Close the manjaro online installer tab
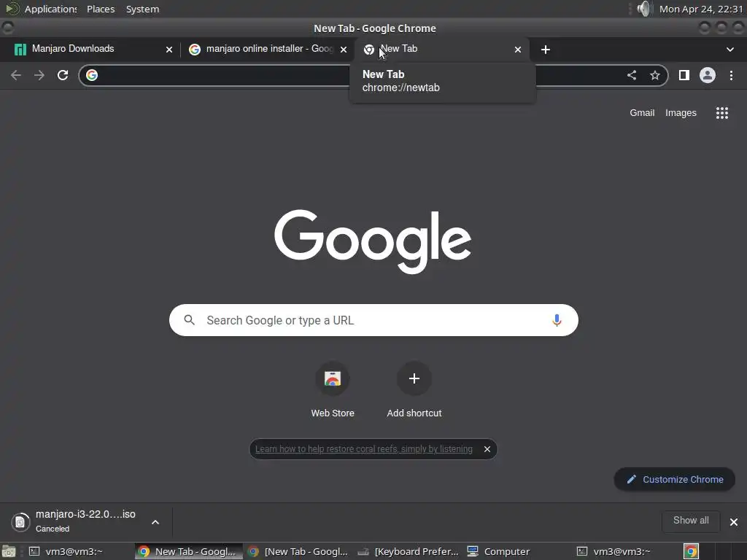747x560 pixels. [x=344, y=50]
